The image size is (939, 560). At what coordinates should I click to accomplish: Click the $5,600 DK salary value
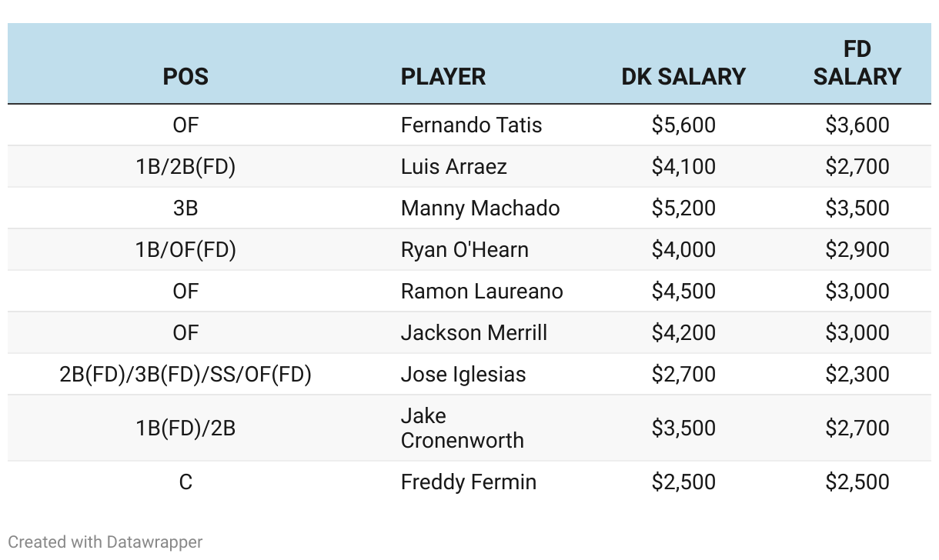tap(683, 125)
